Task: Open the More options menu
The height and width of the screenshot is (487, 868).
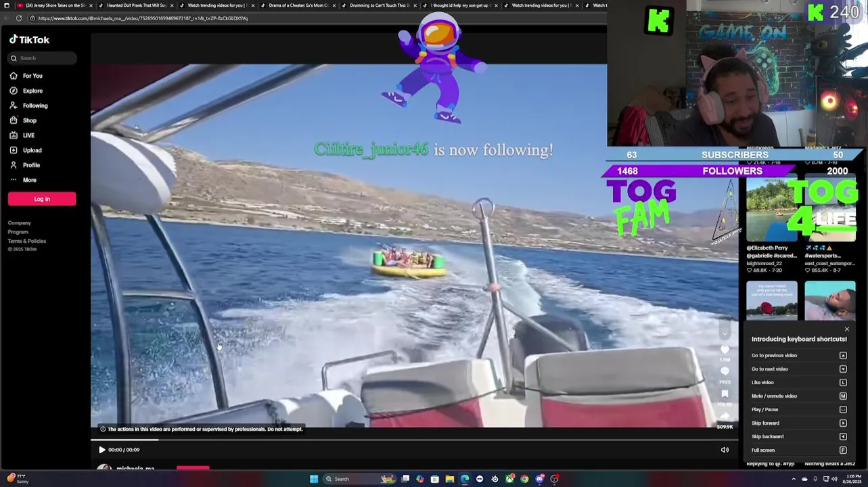Action: point(23,180)
